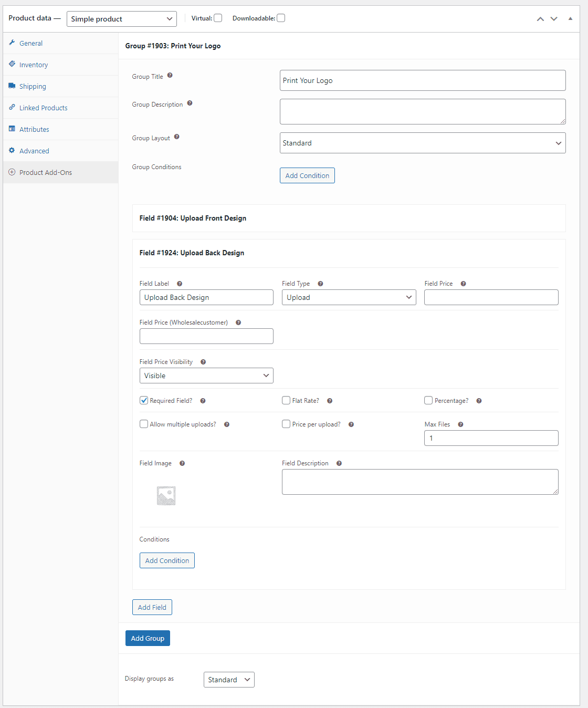Open the General product data tab icon
The width and height of the screenshot is (588, 708).
pos(12,43)
